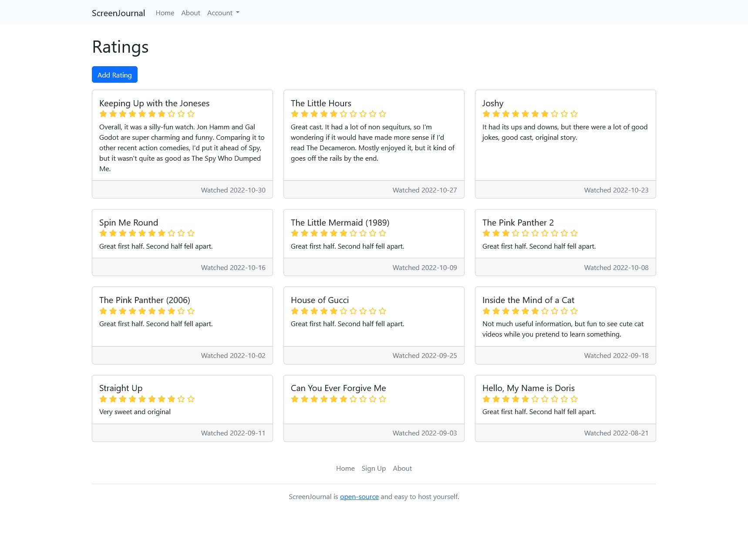Image resolution: width=748 pixels, height=560 pixels.
Task: Follow the open-source link in footer
Action: pos(359,497)
